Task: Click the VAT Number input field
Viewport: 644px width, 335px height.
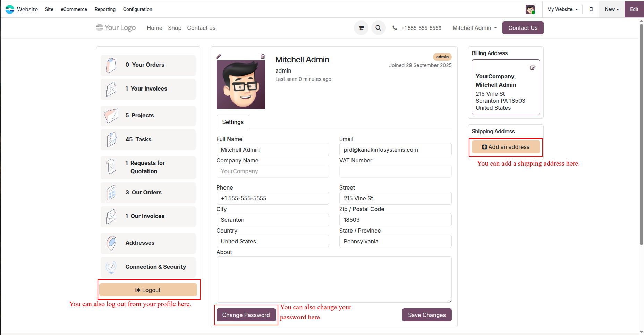Action: (396, 171)
